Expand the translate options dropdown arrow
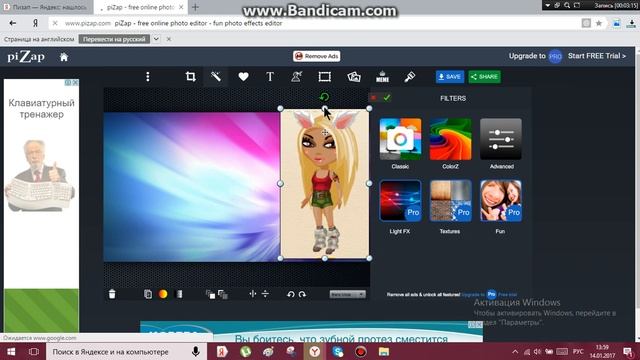The image size is (640, 360). [156, 39]
